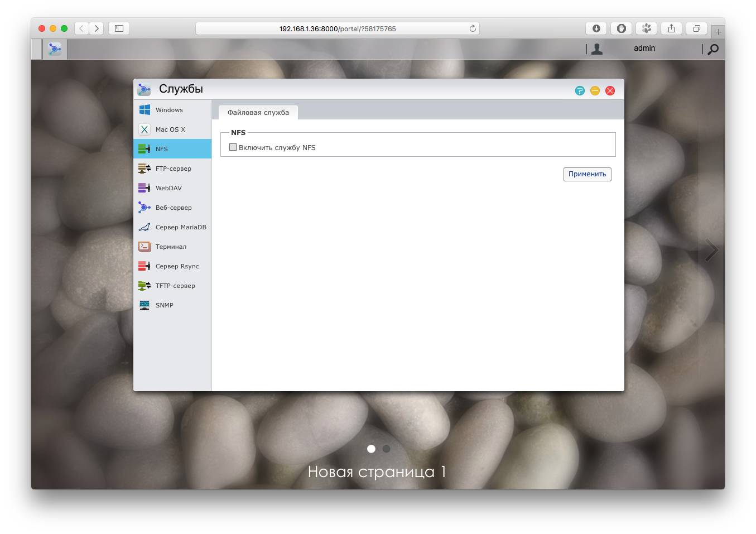
Task: Open the TFTP-сервер icon
Action: 145,286
